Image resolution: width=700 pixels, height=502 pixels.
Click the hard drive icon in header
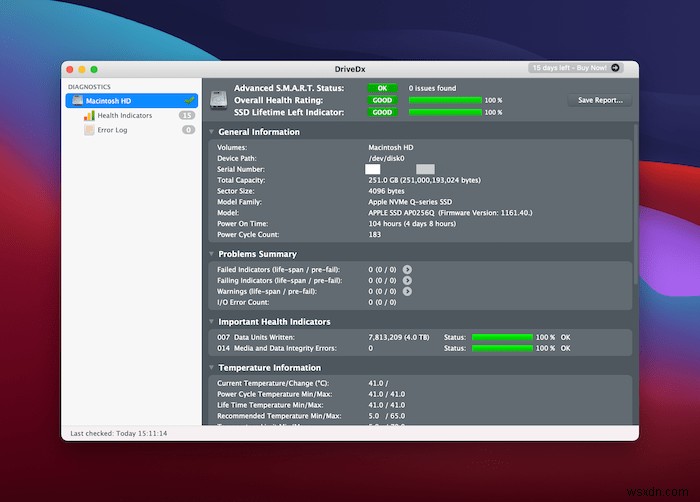(x=219, y=100)
